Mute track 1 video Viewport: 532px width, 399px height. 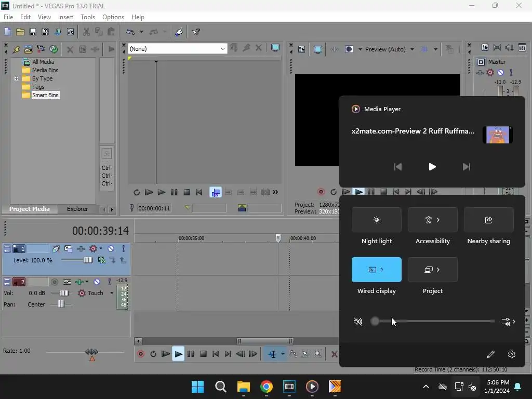[111, 249]
